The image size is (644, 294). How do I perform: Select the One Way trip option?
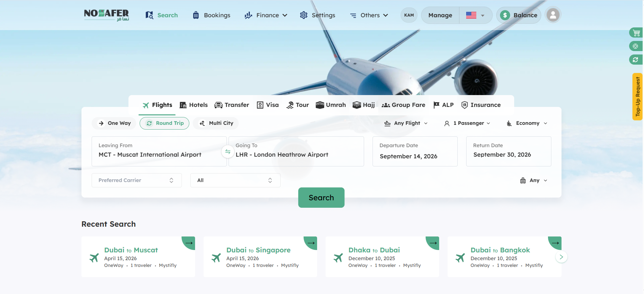pyautogui.click(x=114, y=123)
